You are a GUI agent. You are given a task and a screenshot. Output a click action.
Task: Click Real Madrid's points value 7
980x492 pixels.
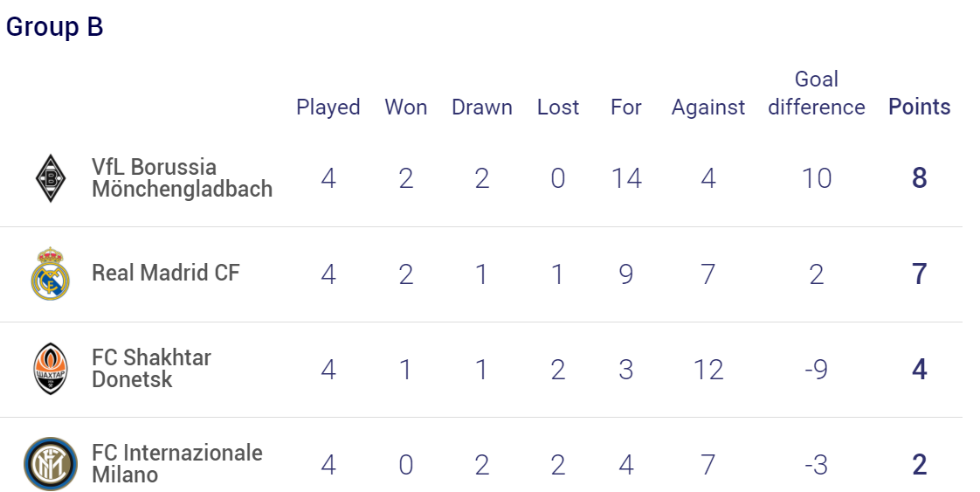(x=920, y=274)
